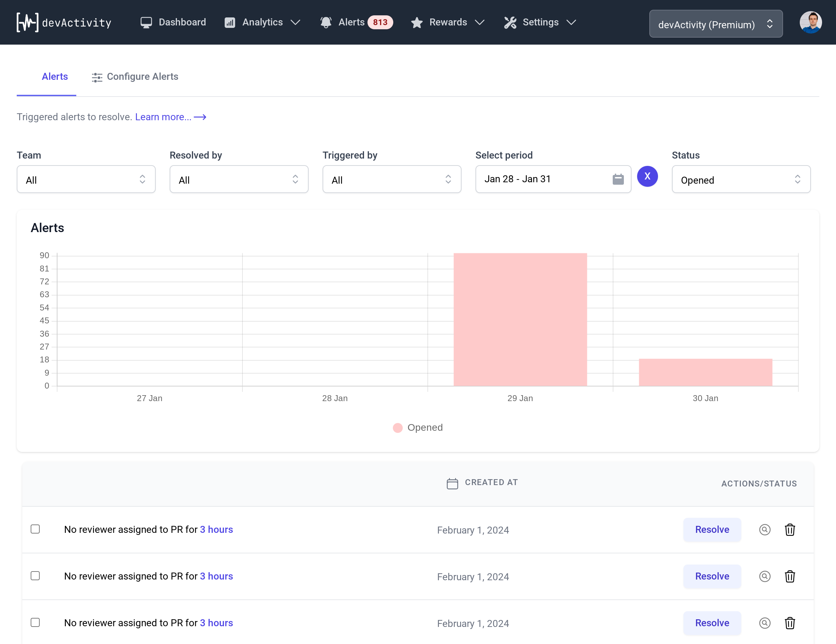Click the calendar icon in the period picker
Viewport: 836px width, 644px height.
point(619,178)
